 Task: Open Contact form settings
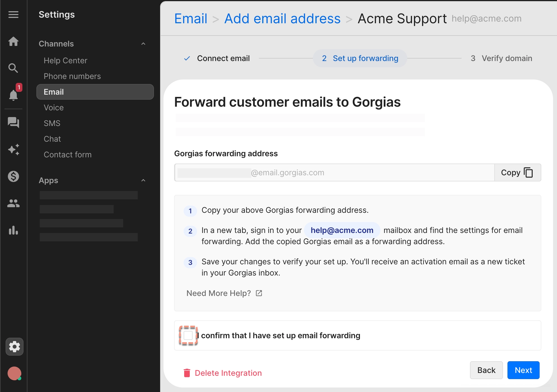[x=68, y=155]
